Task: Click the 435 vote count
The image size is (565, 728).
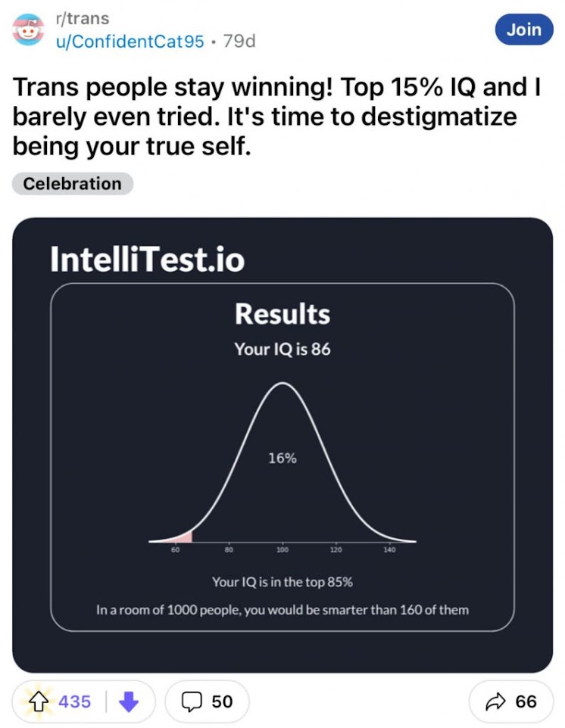Action: pyautogui.click(x=74, y=702)
